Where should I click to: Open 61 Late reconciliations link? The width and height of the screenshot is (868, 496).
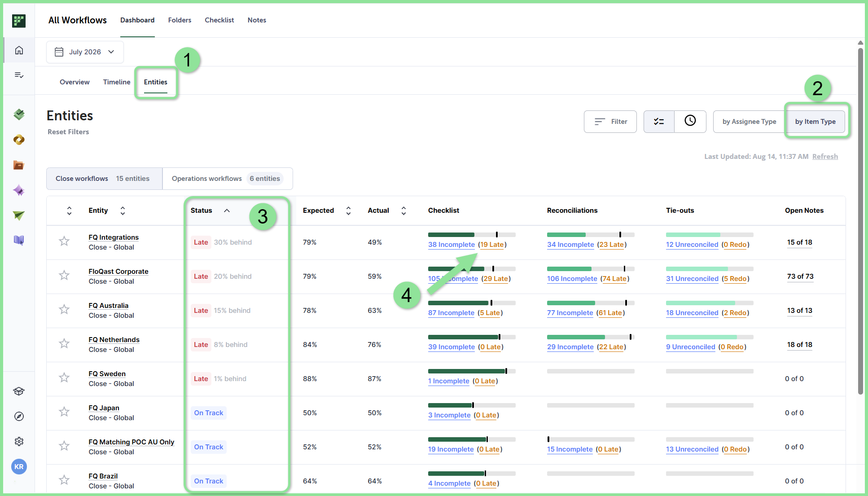tap(610, 313)
